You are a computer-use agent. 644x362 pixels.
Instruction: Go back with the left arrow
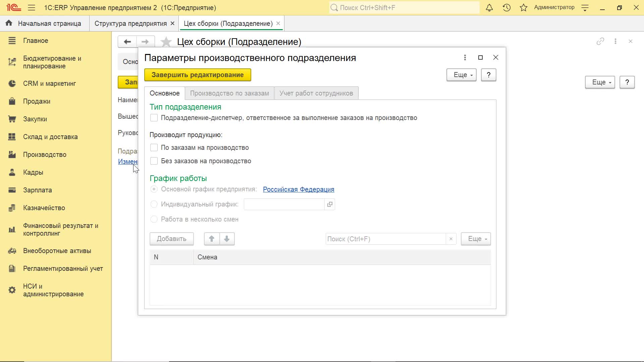point(127,42)
